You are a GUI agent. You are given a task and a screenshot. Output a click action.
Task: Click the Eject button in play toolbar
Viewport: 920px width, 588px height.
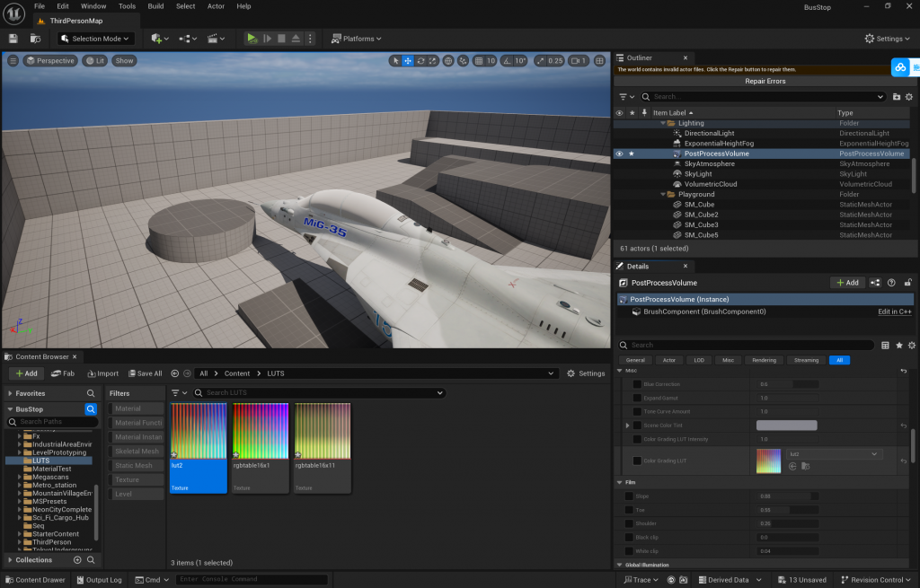coord(296,39)
